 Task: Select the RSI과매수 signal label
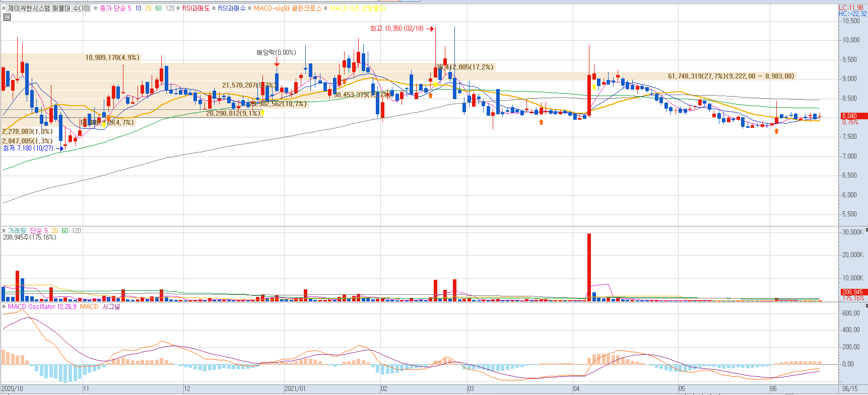click(x=232, y=8)
